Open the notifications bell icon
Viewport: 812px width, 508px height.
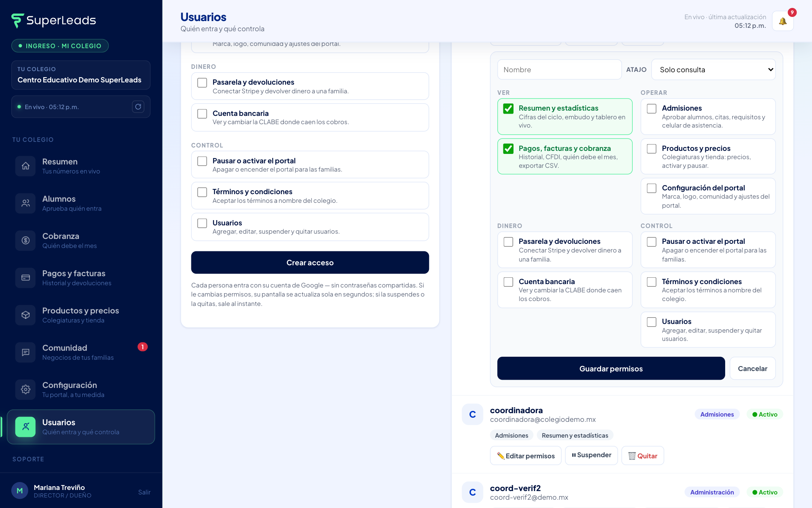point(783,21)
